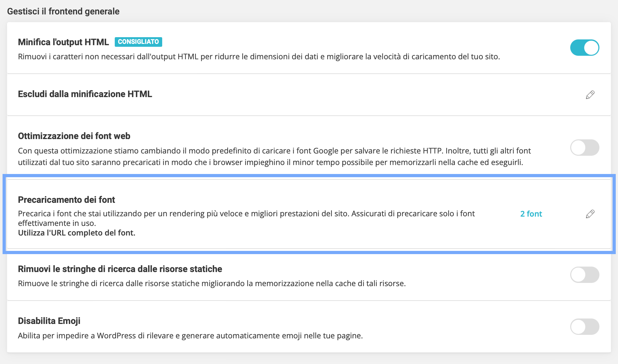Click the 'Disabilita Emoji' heading
The image size is (618, 364).
point(49,321)
